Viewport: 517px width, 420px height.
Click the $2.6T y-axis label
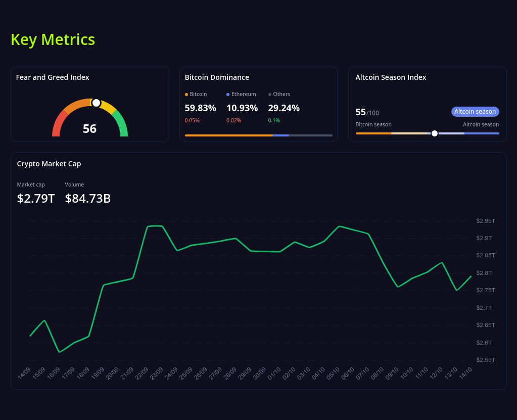click(484, 343)
